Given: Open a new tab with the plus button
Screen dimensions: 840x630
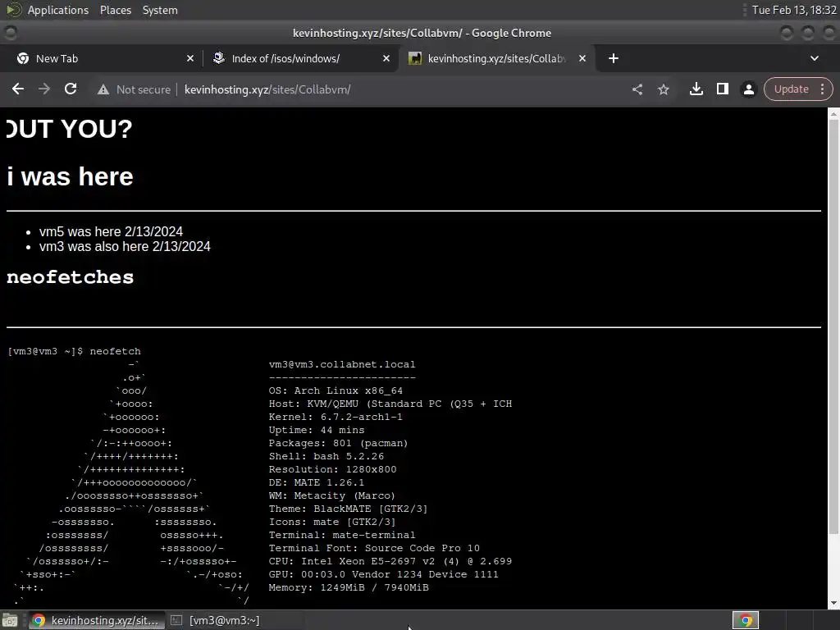Looking at the screenshot, I should (x=614, y=58).
